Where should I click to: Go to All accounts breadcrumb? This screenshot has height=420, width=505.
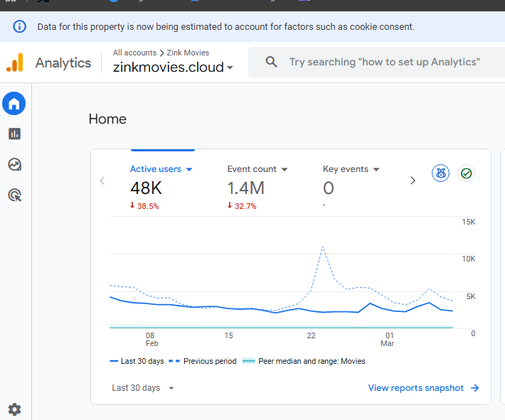coord(134,53)
